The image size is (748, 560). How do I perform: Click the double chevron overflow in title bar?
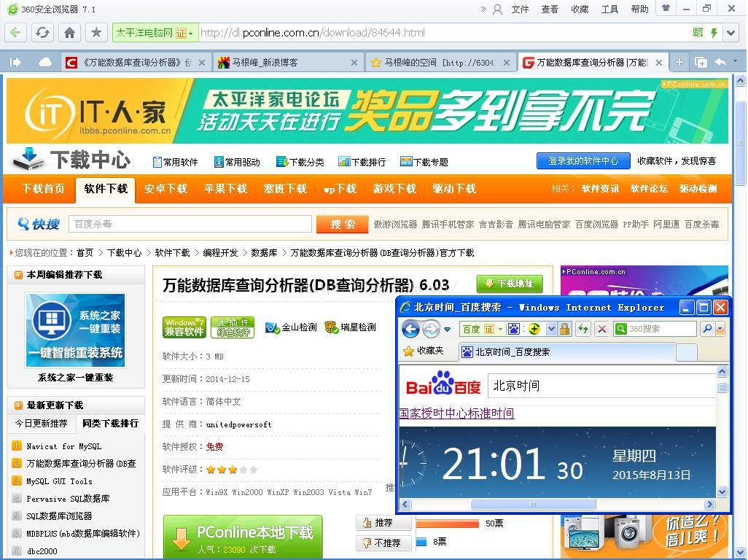pyautogui.click(x=483, y=9)
